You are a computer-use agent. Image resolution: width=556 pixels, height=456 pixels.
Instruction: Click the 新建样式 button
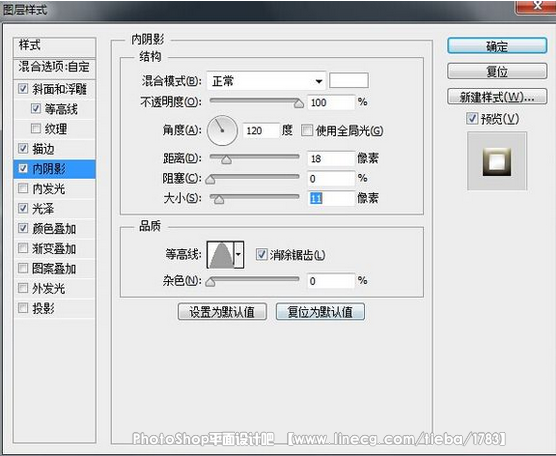[x=497, y=96]
